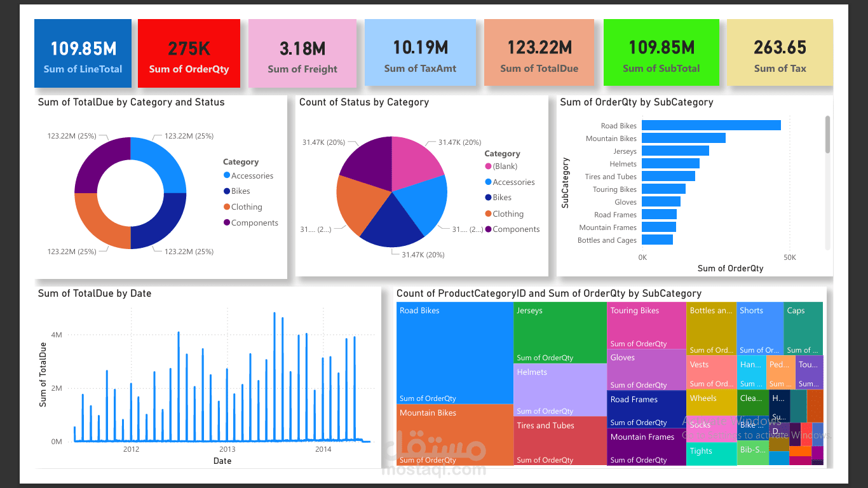Select the Jerseys bar in the bar chart

tap(675, 151)
